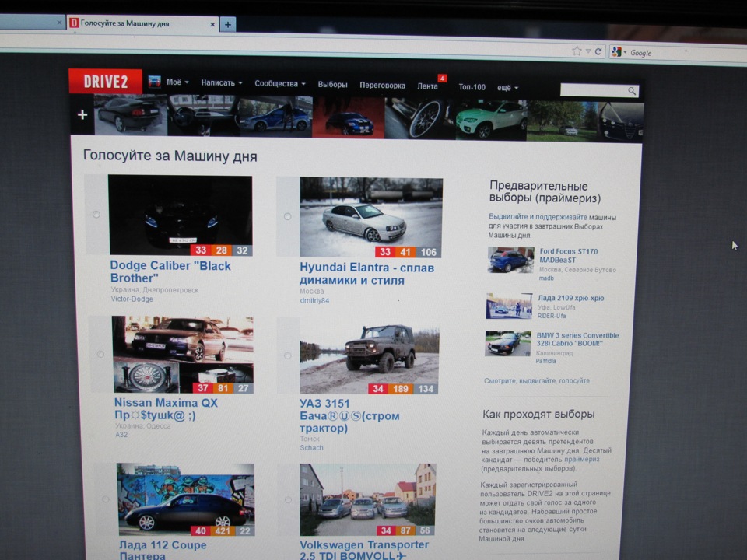Open user profile Schach

[x=311, y=448]
